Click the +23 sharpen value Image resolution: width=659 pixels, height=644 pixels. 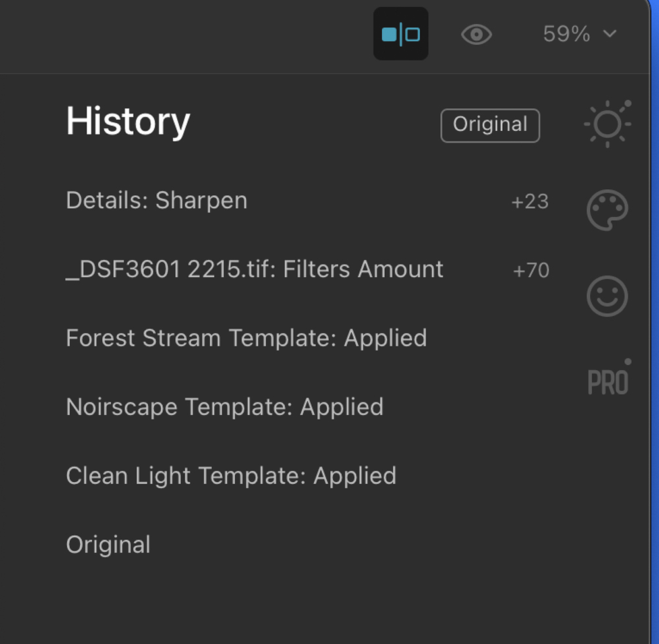point(530,201)
